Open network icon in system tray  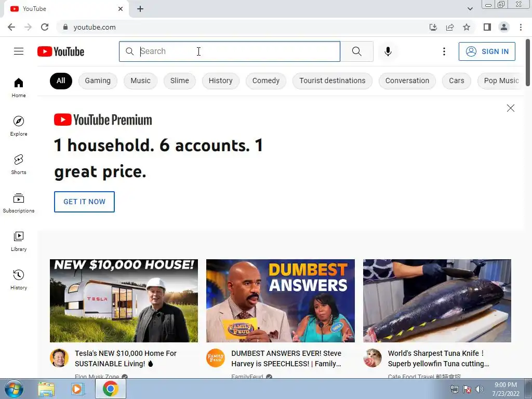[454, 389]
